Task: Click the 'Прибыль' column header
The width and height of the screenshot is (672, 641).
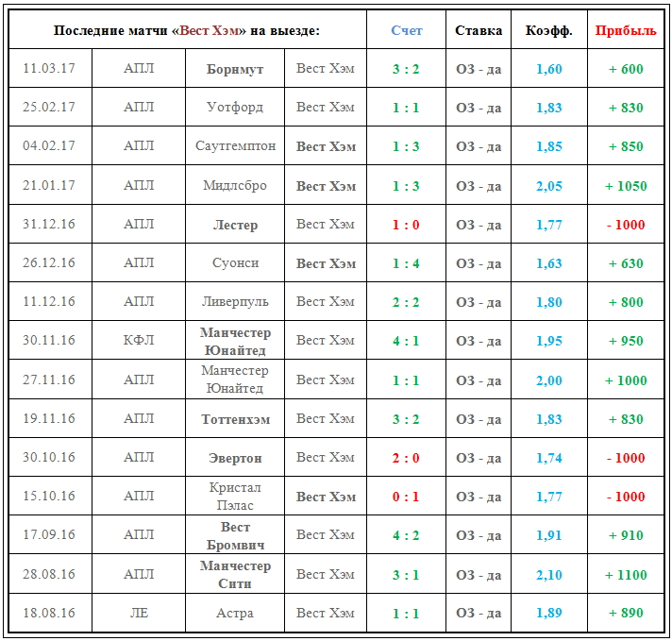Action: tap(626, 31)
